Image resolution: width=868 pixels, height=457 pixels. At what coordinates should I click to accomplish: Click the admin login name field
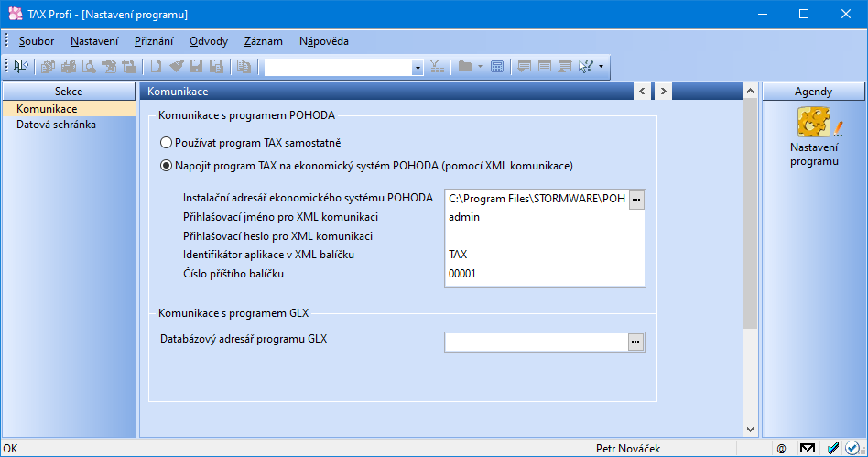545,217
